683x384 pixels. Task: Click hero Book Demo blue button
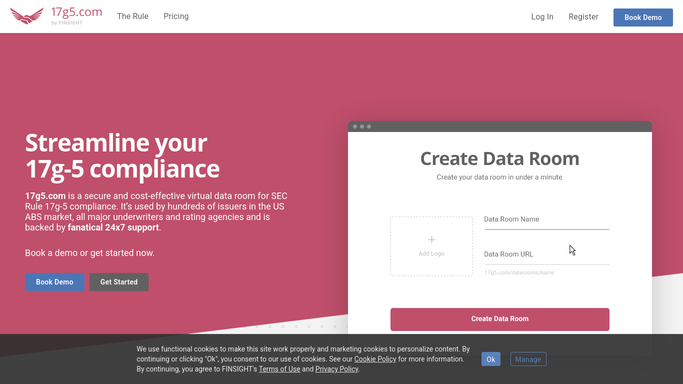coord(54,282)
